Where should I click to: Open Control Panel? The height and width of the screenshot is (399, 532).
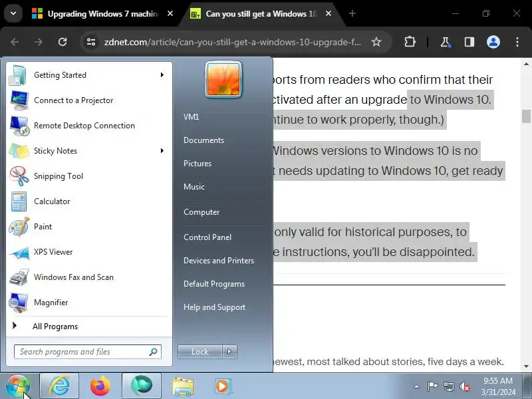pos(207,237)
